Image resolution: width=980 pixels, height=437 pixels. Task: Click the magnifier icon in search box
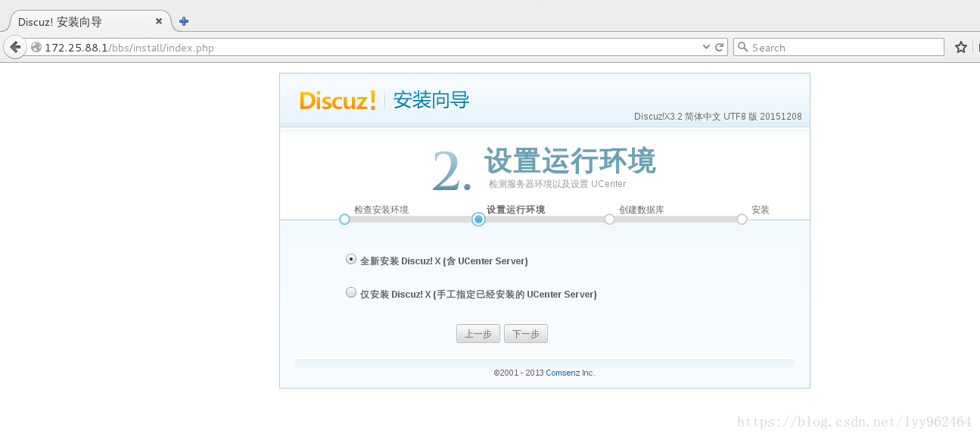743,47
